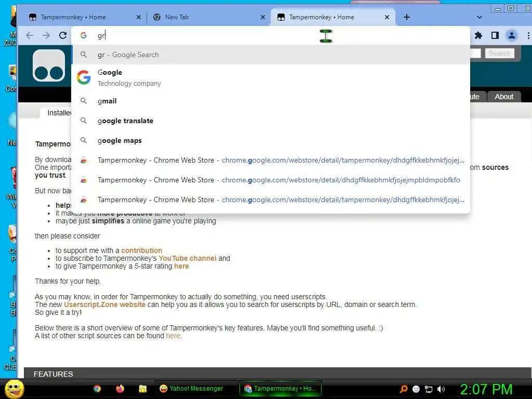Click the word 'simplifies' in the list
Viewport: 532px width, 399px height.
tap(108, 221)
